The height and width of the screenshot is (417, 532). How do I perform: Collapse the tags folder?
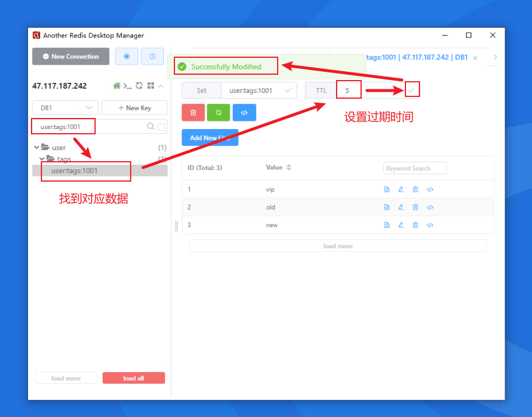pos(42,159)
